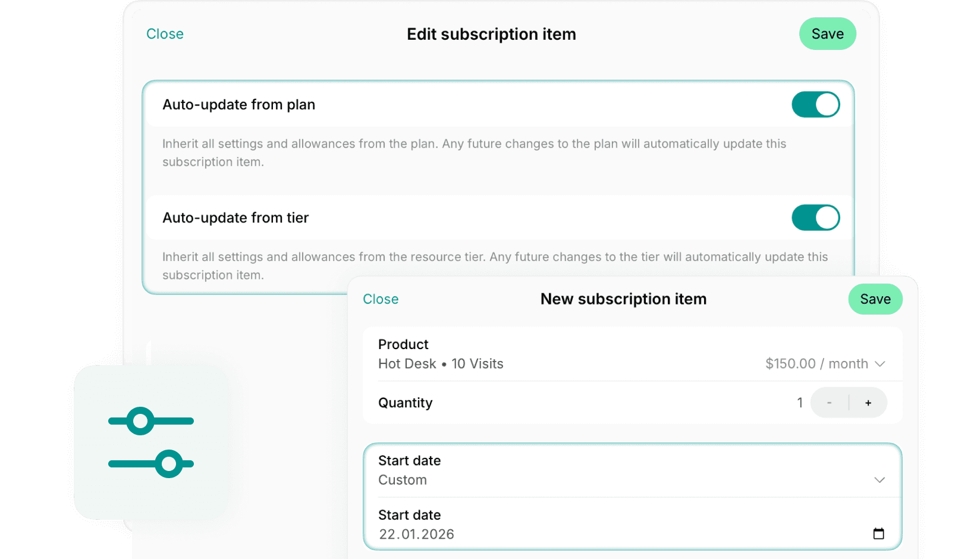The width and height of the screenshot is (980, 559).
Task: Click the Start date value 22.01.2026
Action: click(x=416, y=534)
